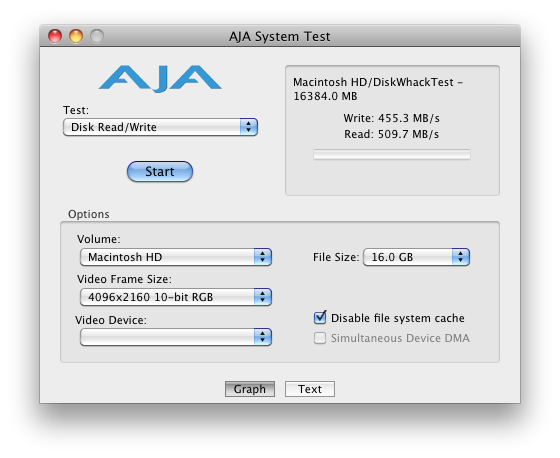
Task: Click the Read speed result text
Action: tap(391, 134)
